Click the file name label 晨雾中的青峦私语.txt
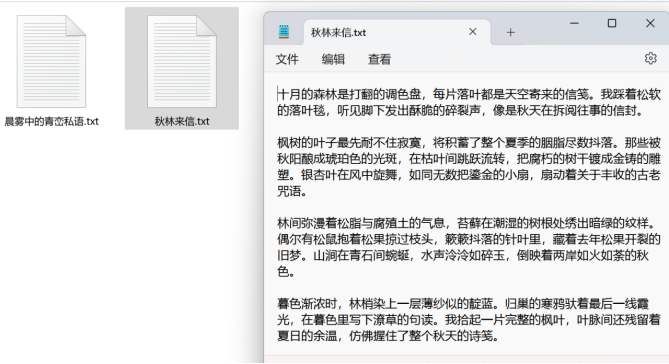This screenshot has width=669, height=364. [51, 122]
